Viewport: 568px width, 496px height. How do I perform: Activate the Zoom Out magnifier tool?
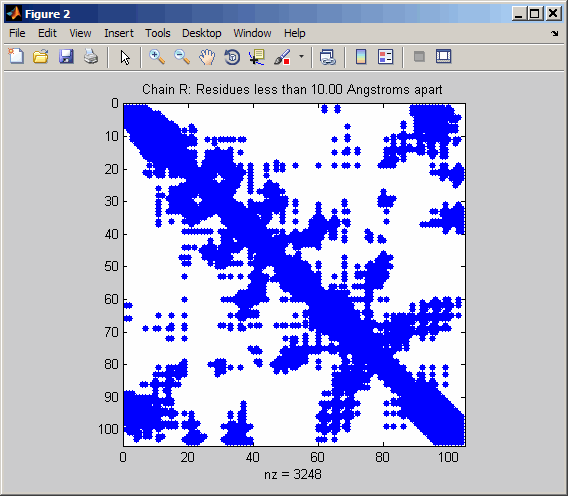coord(182,57)
